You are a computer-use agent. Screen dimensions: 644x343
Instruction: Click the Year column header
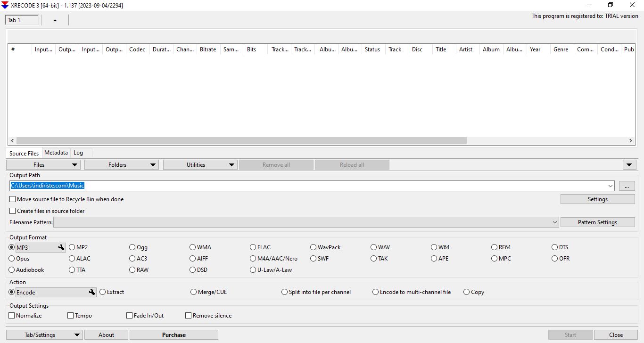coord(538,49)
